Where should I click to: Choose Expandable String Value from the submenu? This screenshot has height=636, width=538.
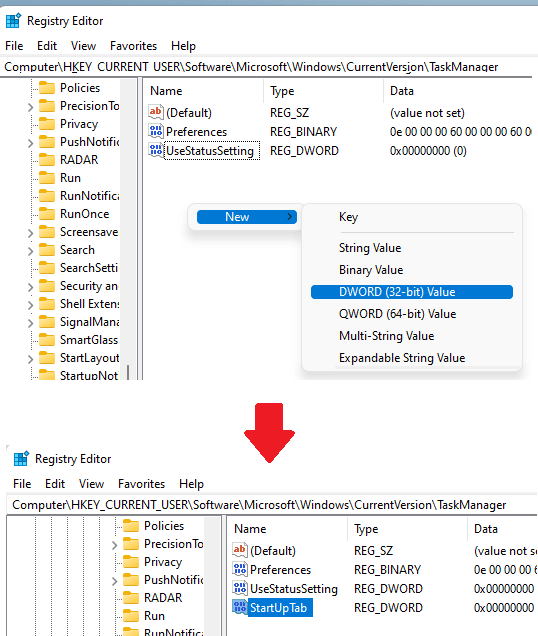[402, 358]
